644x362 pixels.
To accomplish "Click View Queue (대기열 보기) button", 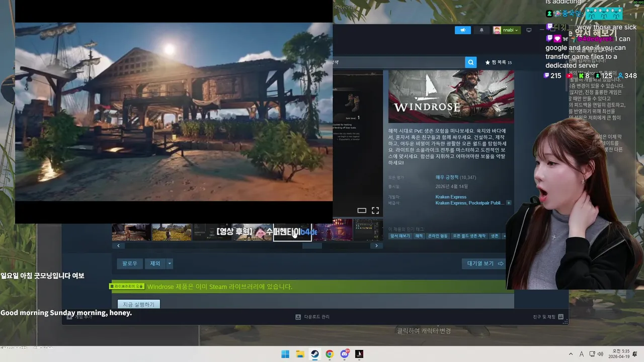I will click(485, 263).
